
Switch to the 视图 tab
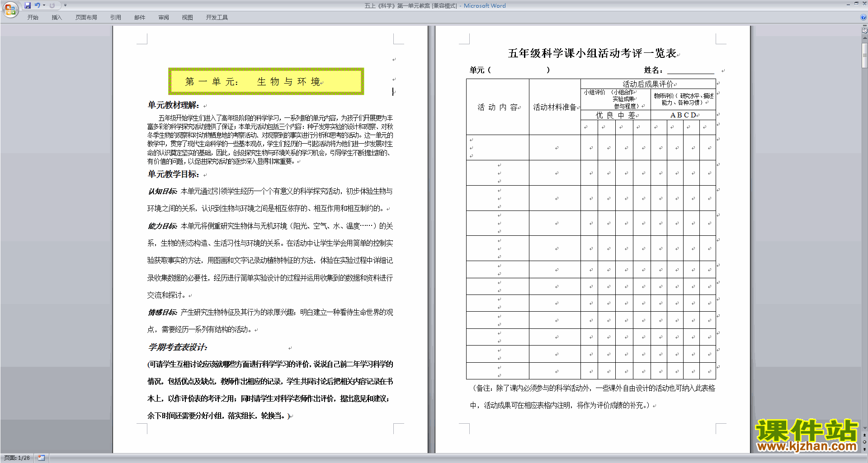click(x=187, y=18)
